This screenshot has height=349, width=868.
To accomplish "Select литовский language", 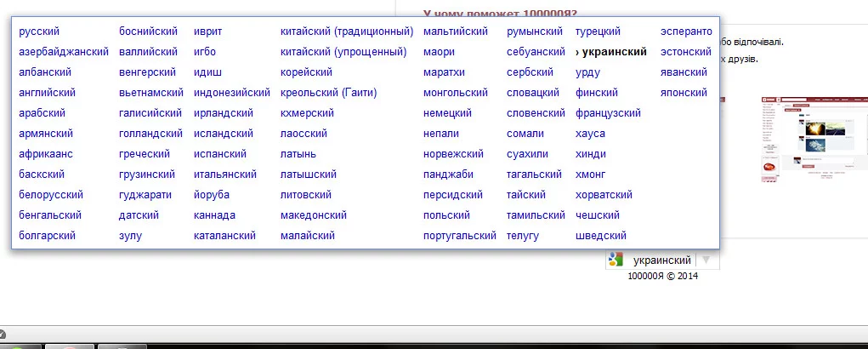I will click(306, 194).
